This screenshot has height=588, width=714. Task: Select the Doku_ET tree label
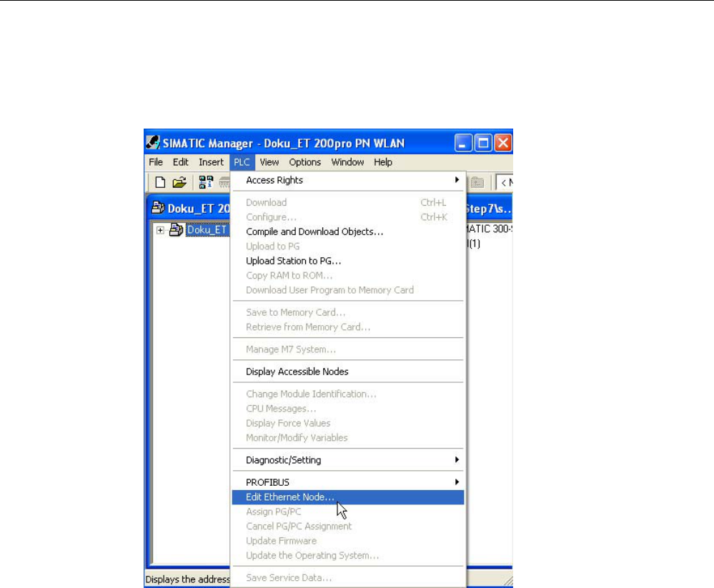[208, 230]
